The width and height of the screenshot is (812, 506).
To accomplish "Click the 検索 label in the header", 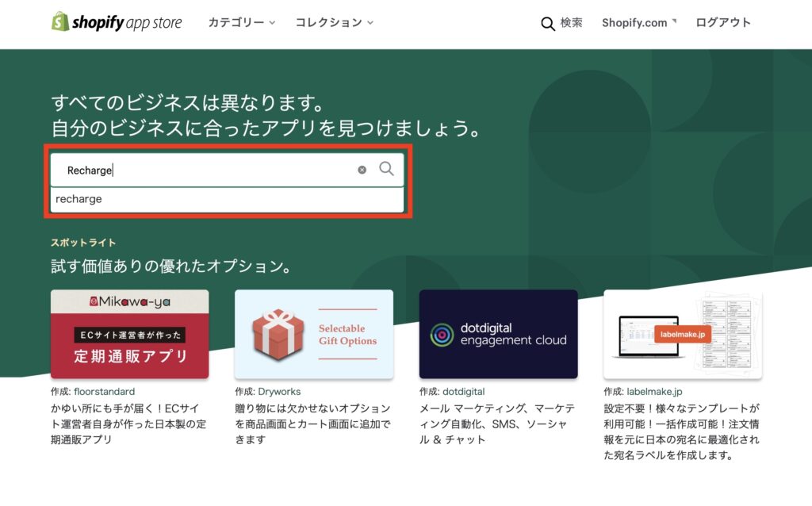I will click(x=571, y=23).
